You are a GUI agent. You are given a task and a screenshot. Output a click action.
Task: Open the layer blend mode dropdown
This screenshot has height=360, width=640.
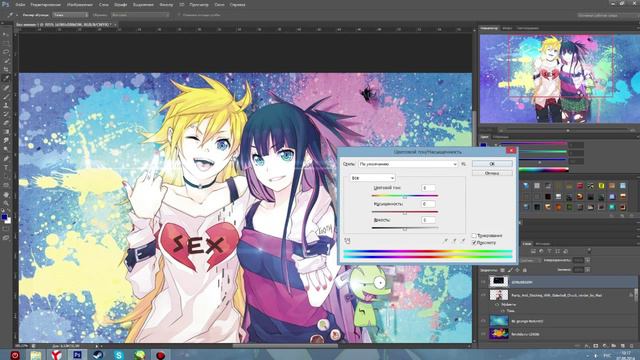coord(530,260)
